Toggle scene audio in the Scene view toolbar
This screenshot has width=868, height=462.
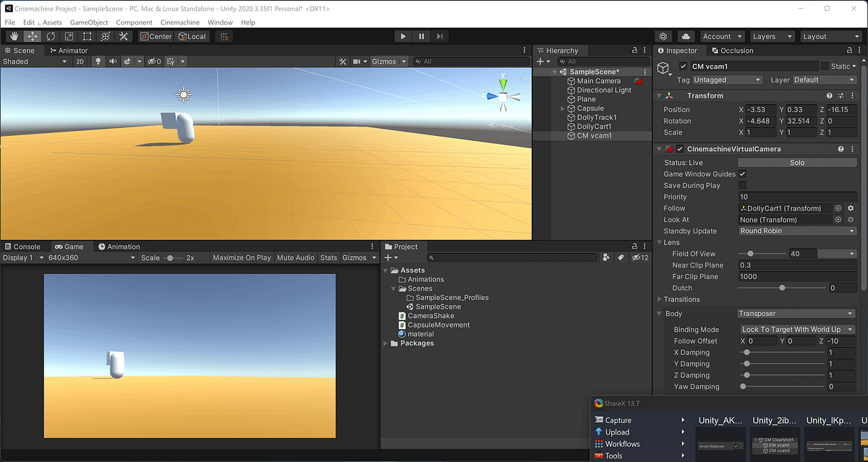(111, 61)
